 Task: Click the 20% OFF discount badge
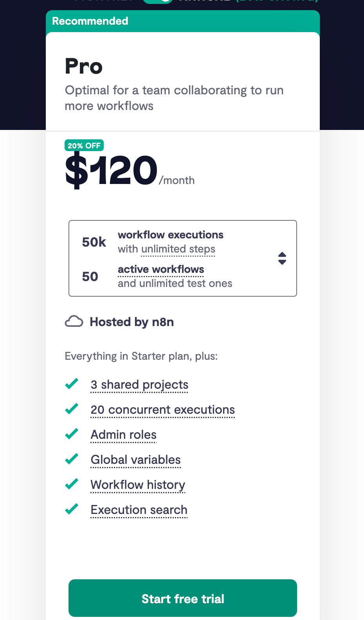pyautogui.click(x=84, y=146)
